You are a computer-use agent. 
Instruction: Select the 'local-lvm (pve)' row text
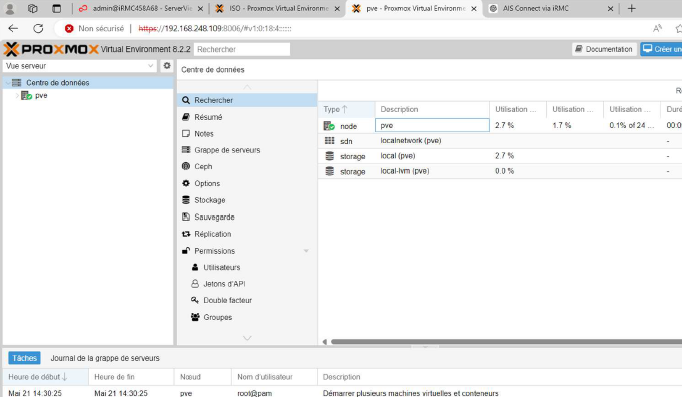point(405,171)
